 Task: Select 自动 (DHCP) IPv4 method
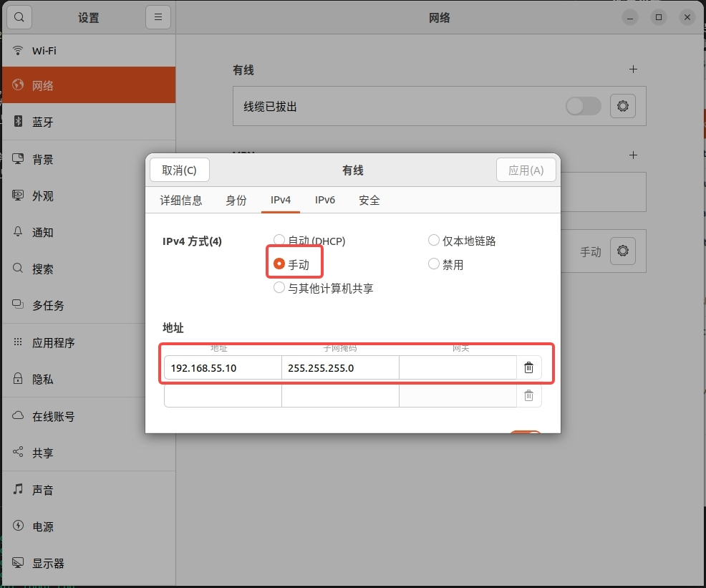point(279,241)
